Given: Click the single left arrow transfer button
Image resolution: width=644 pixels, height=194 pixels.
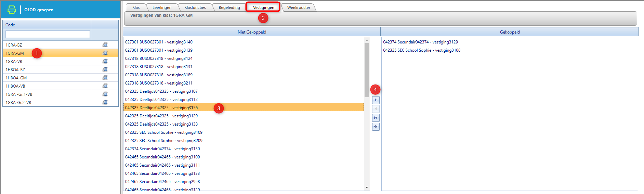Looking at the screenshot, I should 376,109.
